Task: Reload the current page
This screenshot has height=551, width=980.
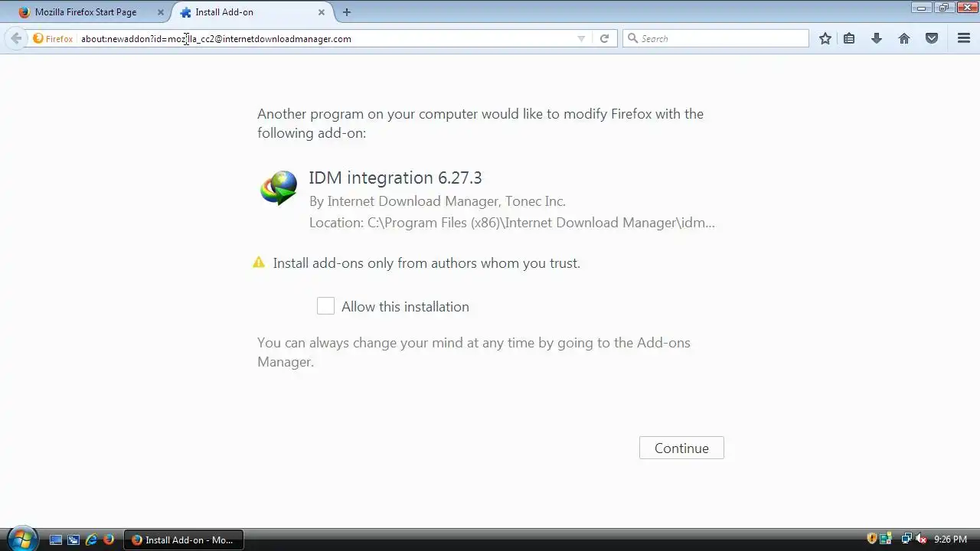Action: 604,38
